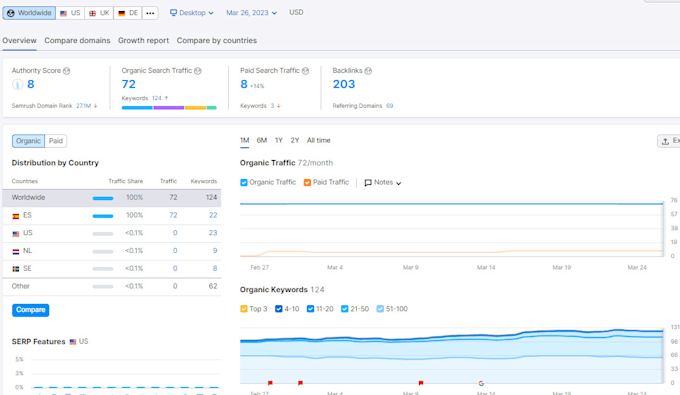680x395 pixels.
Task: Toggle the Paid Traffic checkbox
Action: pyautogui.click(x=307, y=183)
